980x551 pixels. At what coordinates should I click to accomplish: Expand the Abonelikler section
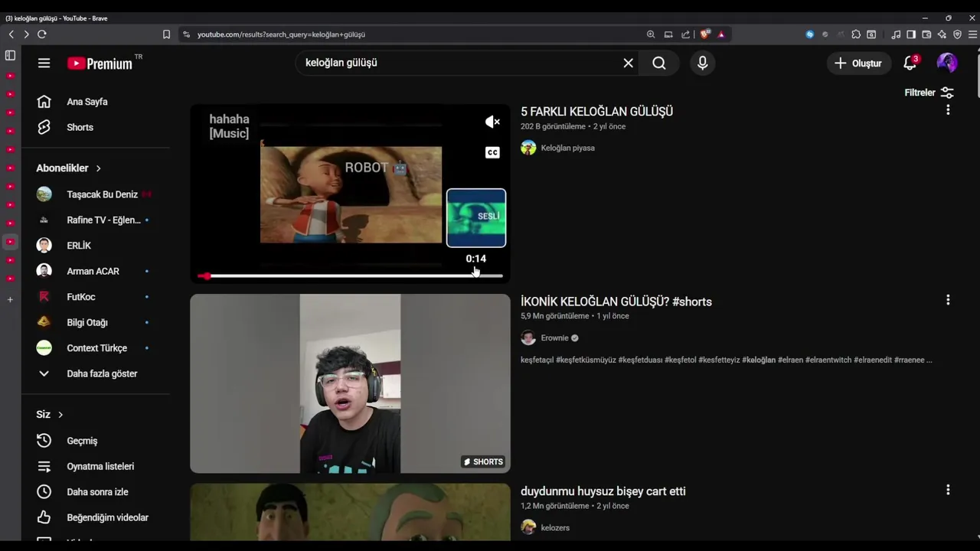pyautogui.click(x=69, y=168)
